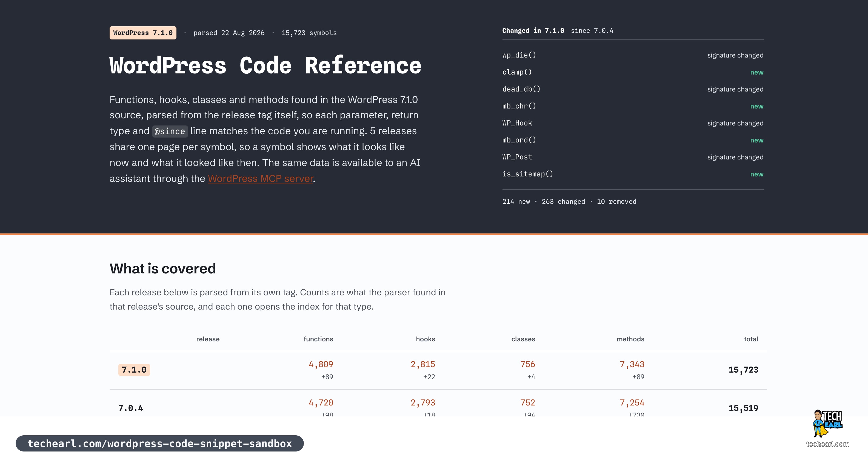Open 7.0.4 hooks count 2,793
The image size is (868, 463).
[x=422, y=403]
